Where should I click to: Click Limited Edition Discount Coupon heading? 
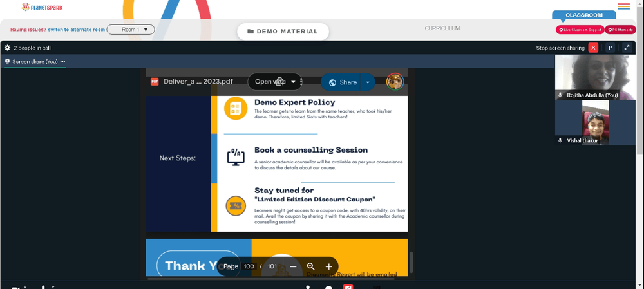[315, 200]
